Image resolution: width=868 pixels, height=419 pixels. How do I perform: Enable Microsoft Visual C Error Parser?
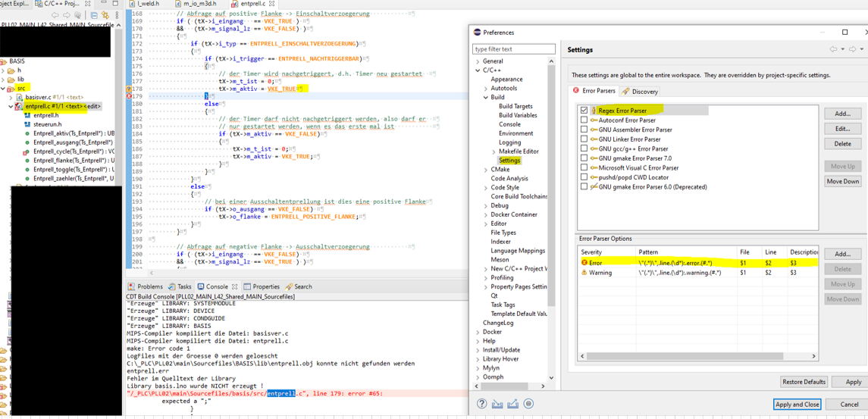click(584, 167)
